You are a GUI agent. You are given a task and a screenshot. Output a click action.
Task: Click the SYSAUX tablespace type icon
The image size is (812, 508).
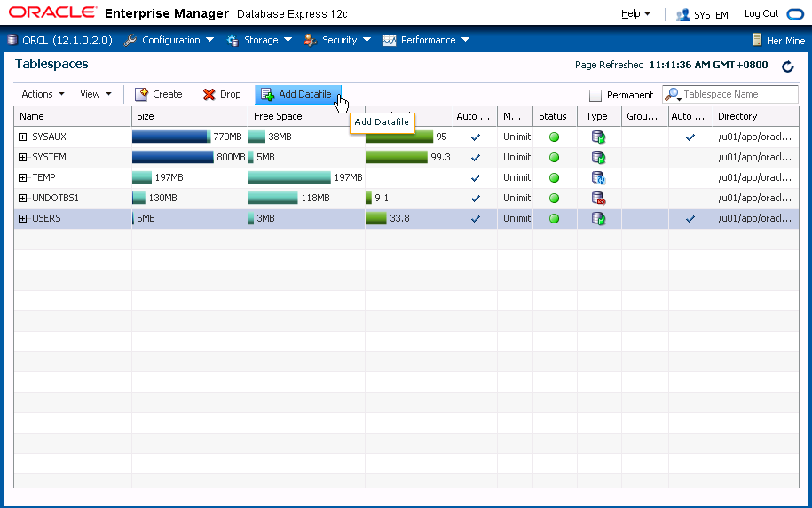(x=599, y=137)
